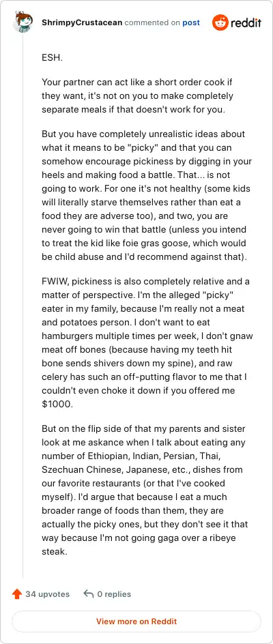Click the reply arrow icon
Screen dimensions: 273x644
click(89, 594)
